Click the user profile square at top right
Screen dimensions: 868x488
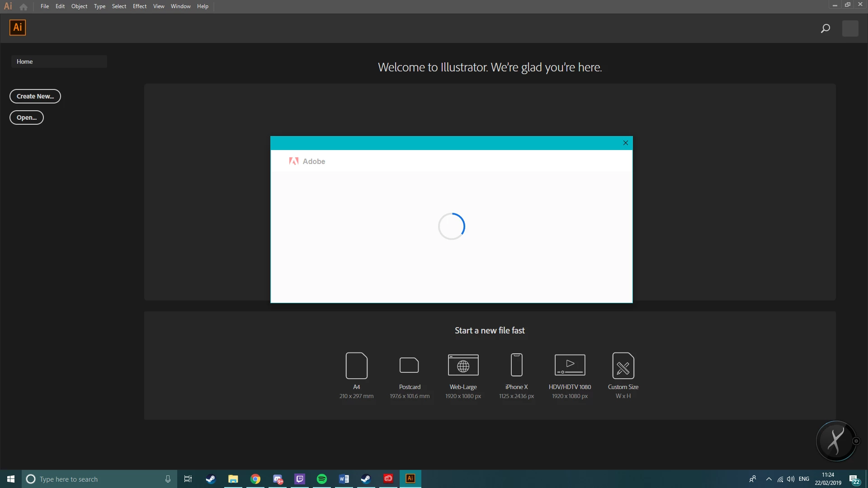[x=850, y=28]
